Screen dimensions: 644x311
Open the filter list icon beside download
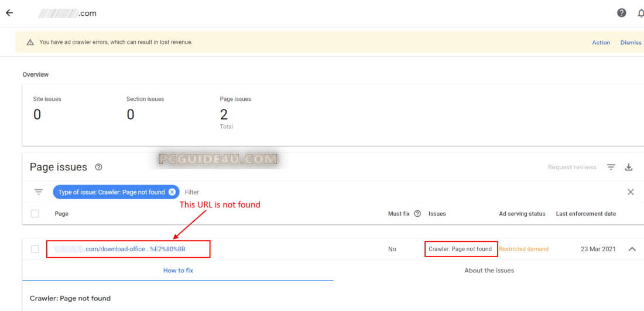[611, 167]
